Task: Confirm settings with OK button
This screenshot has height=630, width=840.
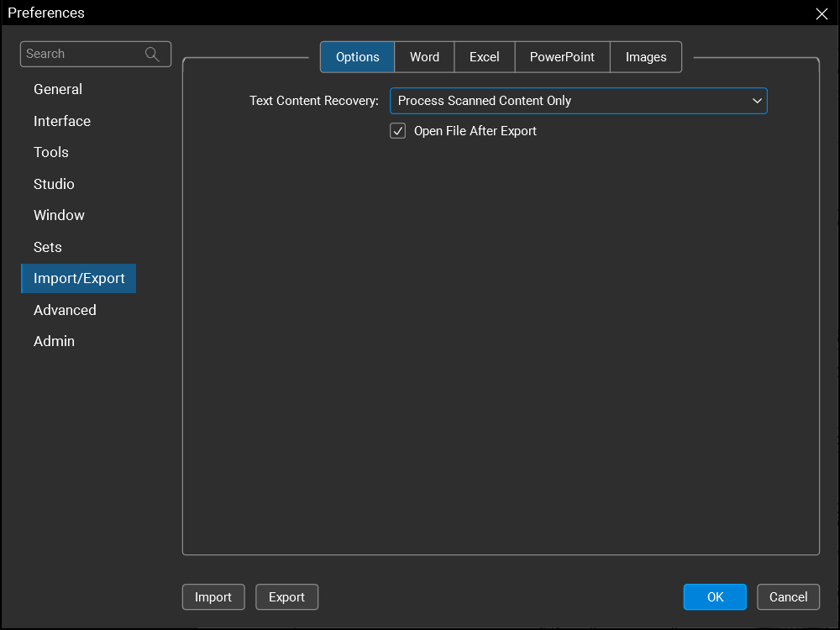Action: click(x=715, y=597)
